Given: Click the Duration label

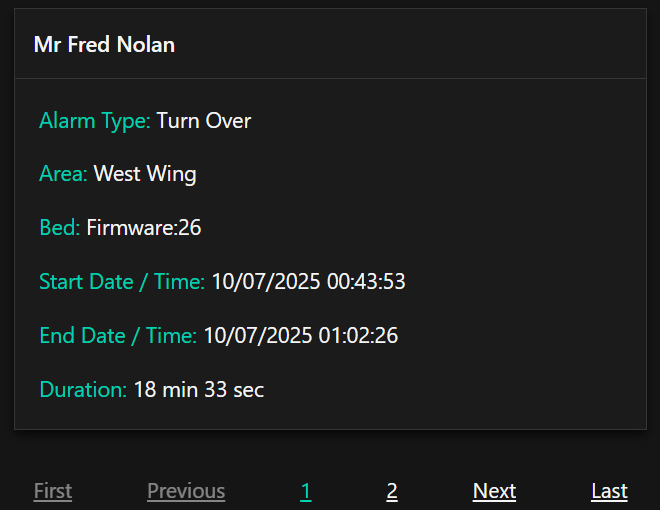Looking at the screenshot, I should [x=83, y=390].
